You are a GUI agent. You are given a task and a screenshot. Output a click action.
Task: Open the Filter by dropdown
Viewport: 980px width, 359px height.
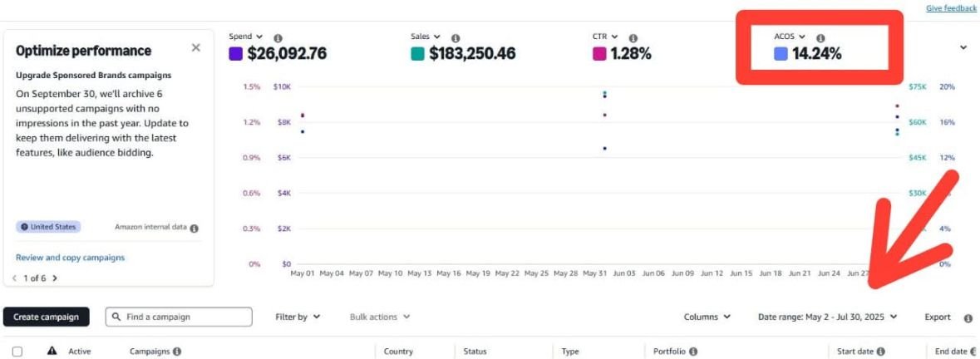pyautogui.click(x=298, y=317)
